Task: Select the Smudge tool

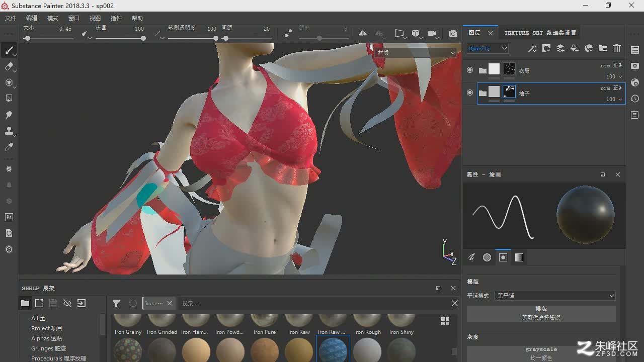Action: [9, 115]
